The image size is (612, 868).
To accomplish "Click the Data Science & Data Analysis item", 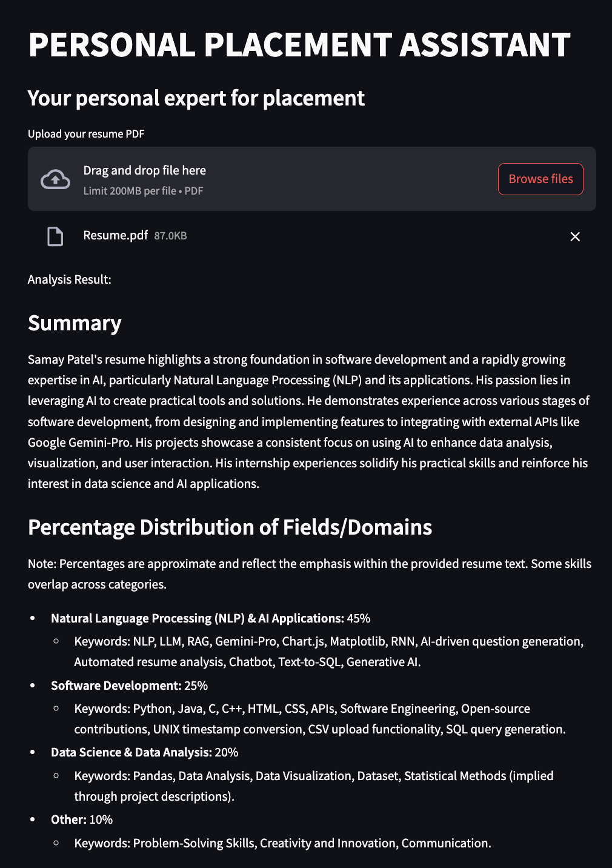I will click(x=144, y=752).
